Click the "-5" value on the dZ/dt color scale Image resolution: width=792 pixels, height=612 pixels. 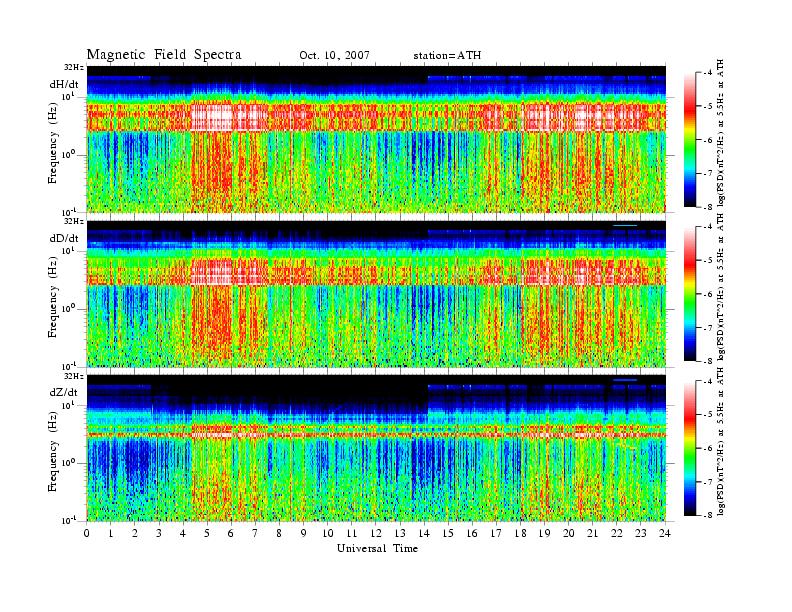[708, 415]
